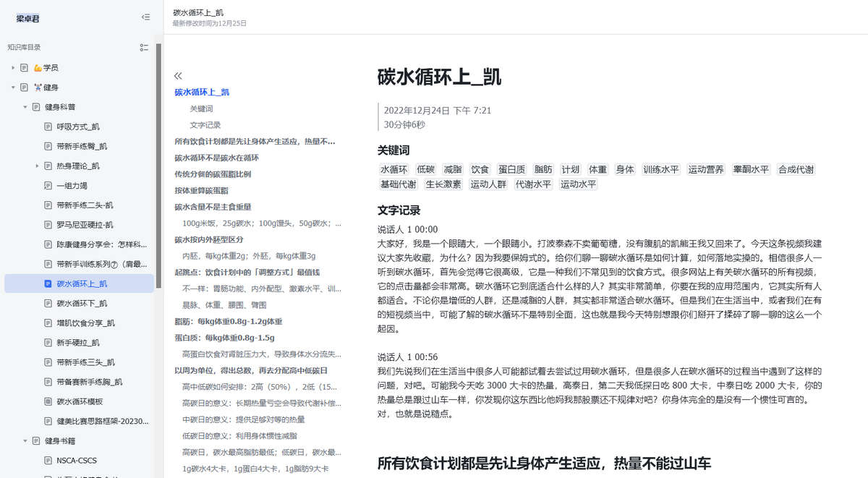The image size is (868, 478).
Task: Click the 减脂 keyword tag
Action: (x=454, y=168)
